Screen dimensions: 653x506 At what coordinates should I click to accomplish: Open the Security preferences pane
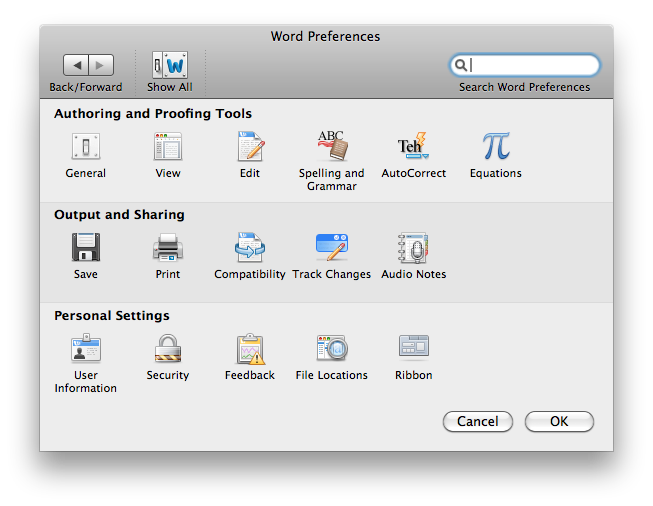(x=168, y=349)
